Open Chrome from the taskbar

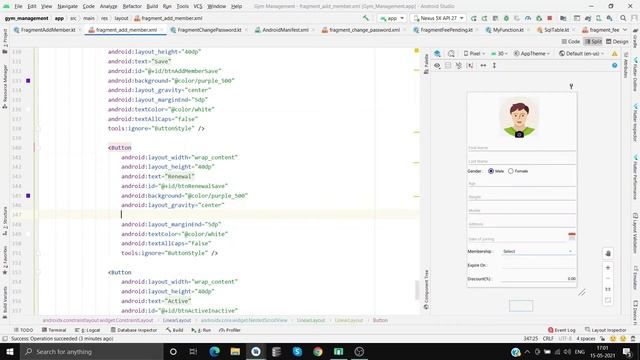[318, 351]
